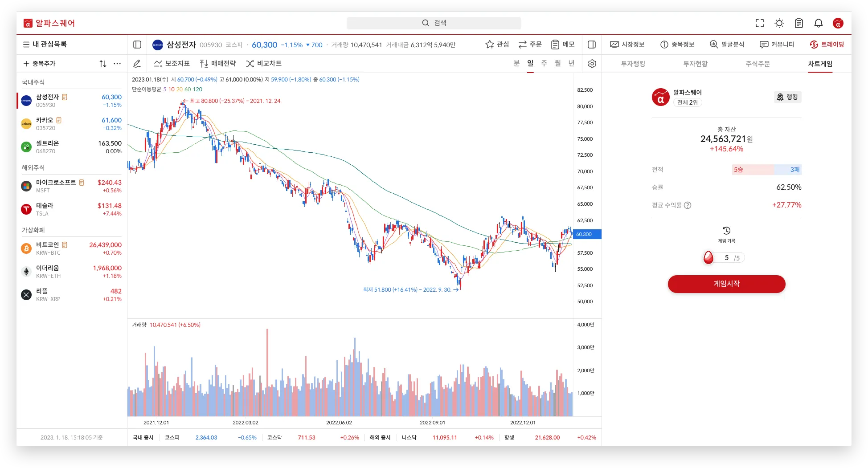Screen dimensions: 868x468
Task: Select 마이크로소프트 in watchlist
Action: [71, 186]
